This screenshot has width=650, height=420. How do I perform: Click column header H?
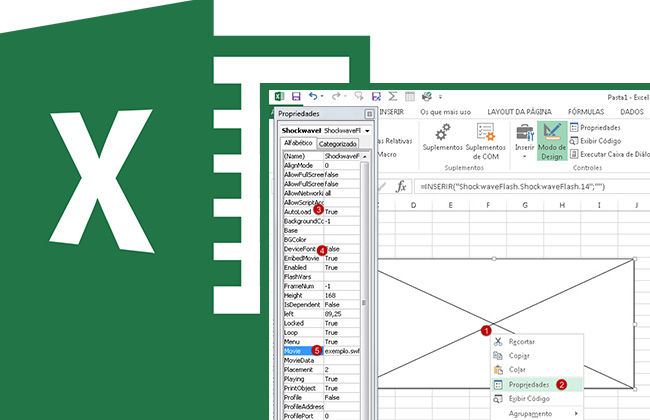click(x=562, y=205)
